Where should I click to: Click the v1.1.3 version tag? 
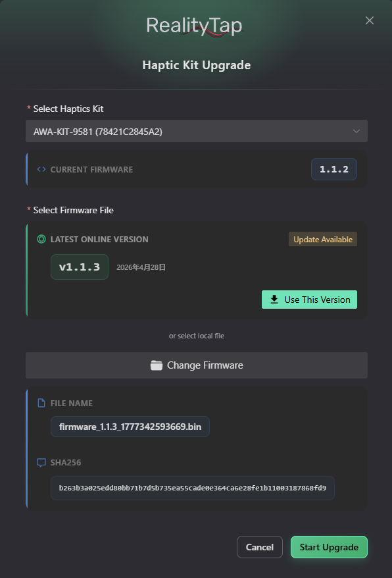[80, 267]
